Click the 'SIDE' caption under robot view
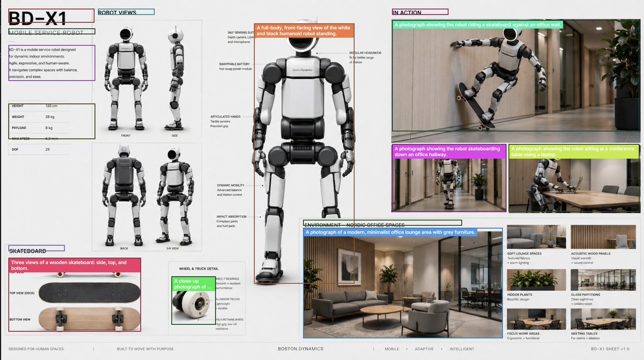 (x=175, y=136)
